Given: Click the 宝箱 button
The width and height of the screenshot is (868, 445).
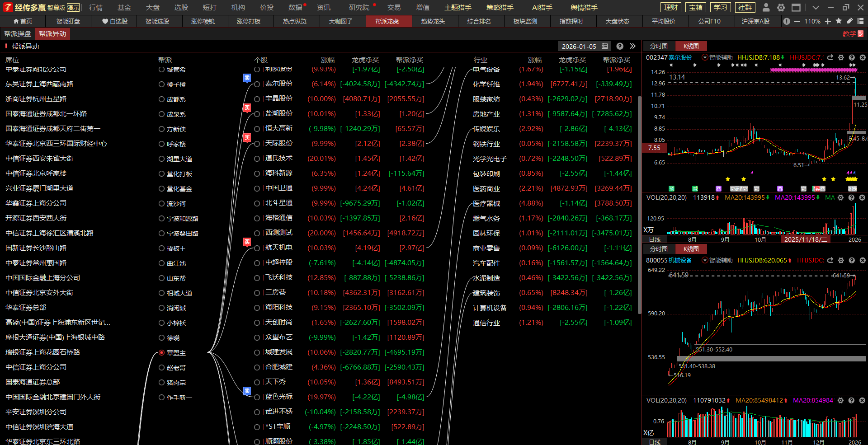Looking at the screenshot, I should 695,8.
